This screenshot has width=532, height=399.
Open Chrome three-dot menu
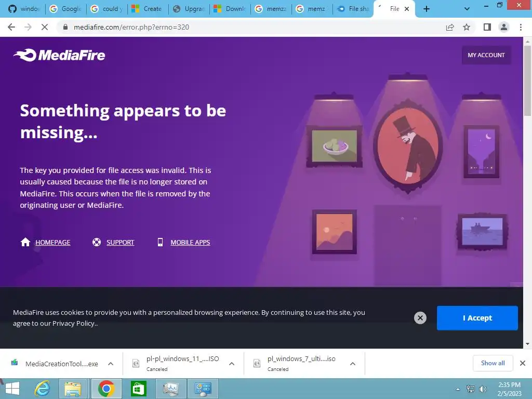tap(521, 27)
